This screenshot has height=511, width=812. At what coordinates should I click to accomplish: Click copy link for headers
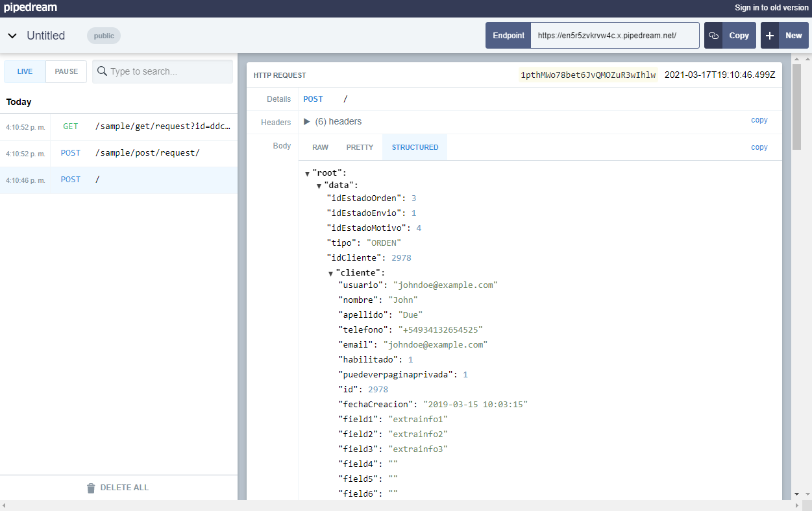(759, 120)
